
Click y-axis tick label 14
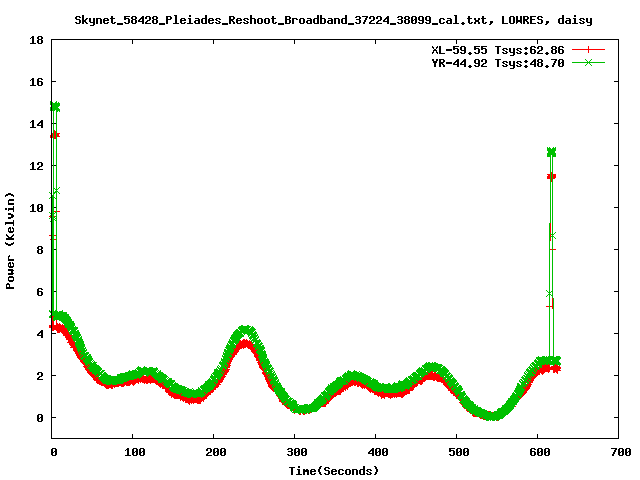click(36, 124)
